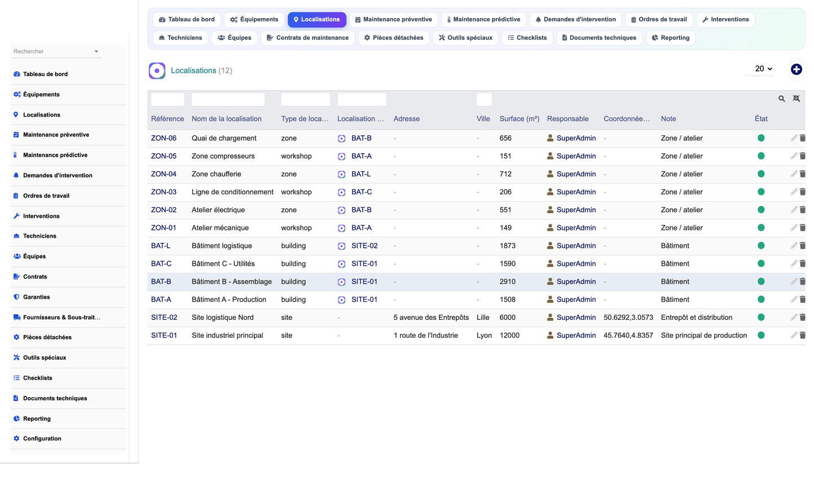Click the green status dot for ZON-06

[760, 138]
